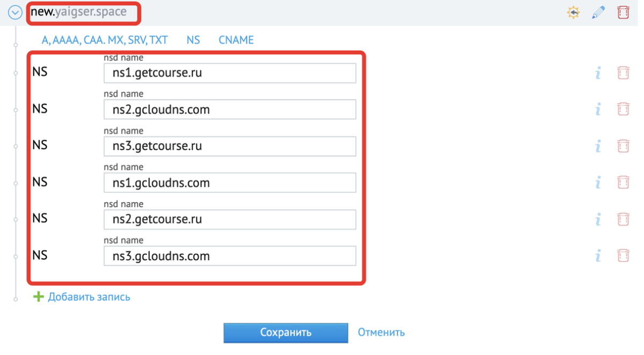The height and width of the screenshot is (355, 644).
Task: Save changes with the Сохранить button
Action: coord(286,332)
